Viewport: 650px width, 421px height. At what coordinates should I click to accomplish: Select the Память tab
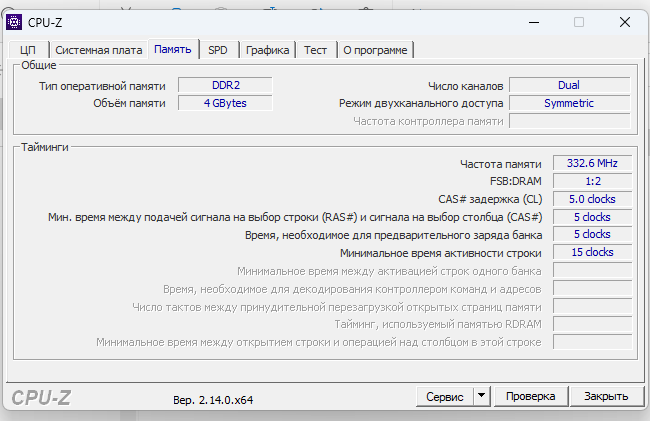coord(173,49)
